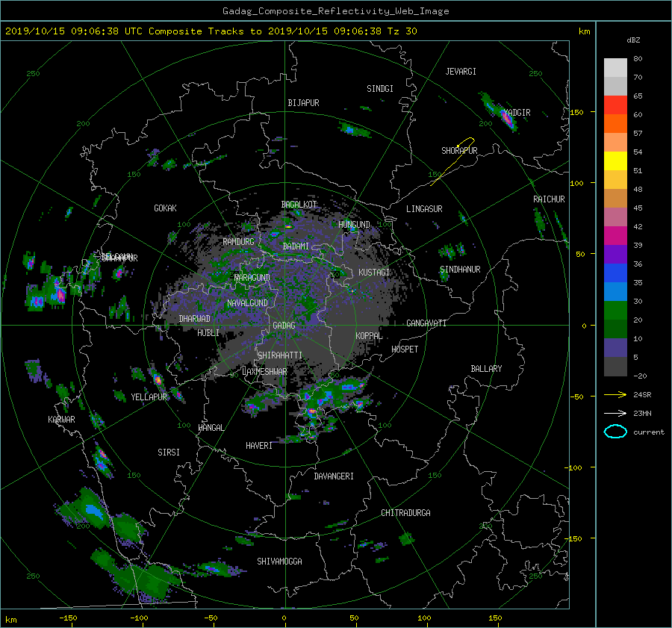The width and height of the screenshot is (672, 628).
Task: Click the SINDHANUR city label
Action: point(460,270)
